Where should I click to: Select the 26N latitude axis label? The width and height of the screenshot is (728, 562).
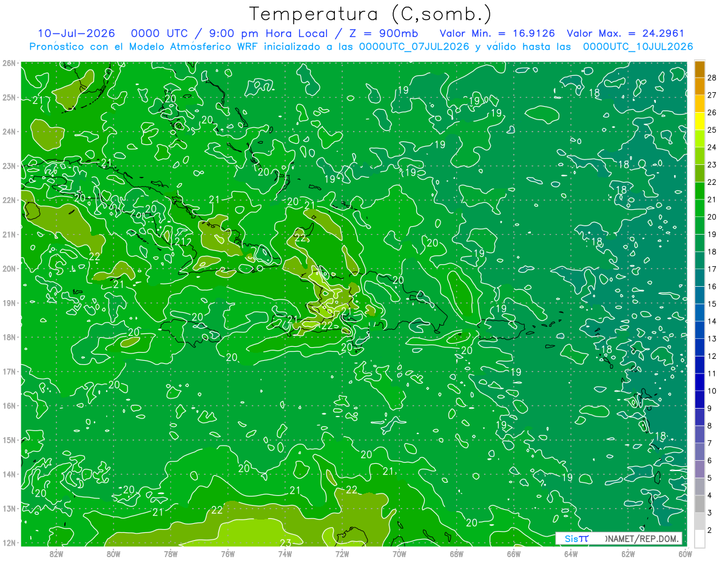(8, 63)
